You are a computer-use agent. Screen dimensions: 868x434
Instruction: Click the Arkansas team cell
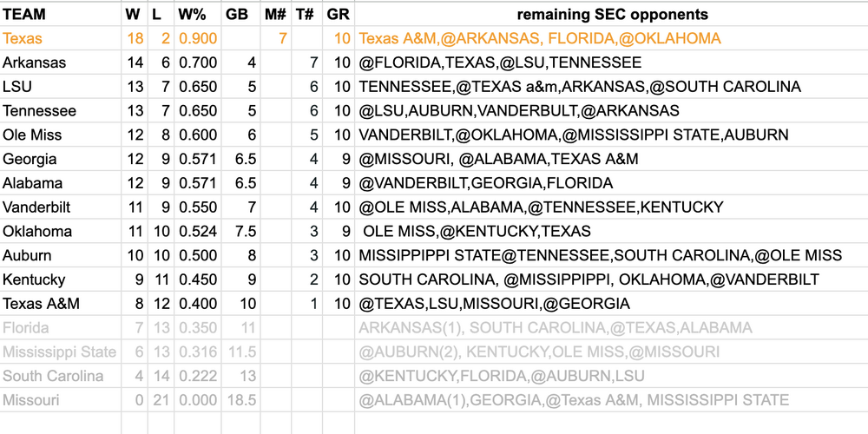click(34, 63)
